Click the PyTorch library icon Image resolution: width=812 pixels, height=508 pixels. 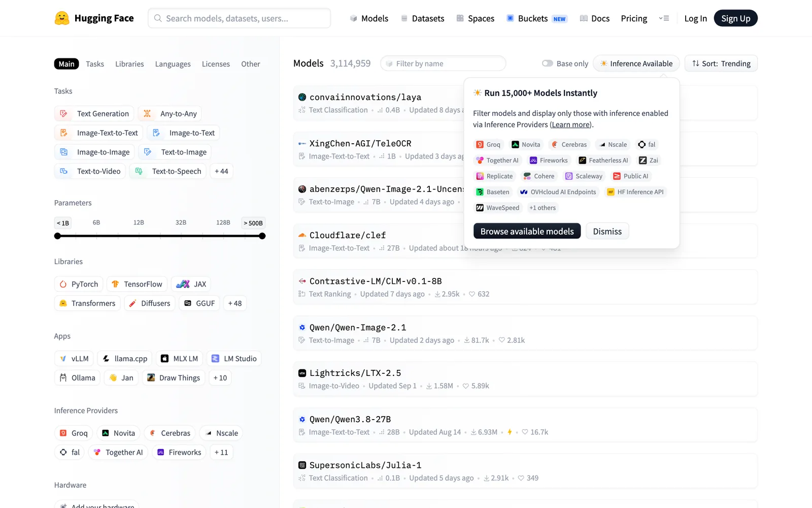[x=63, y=284]
